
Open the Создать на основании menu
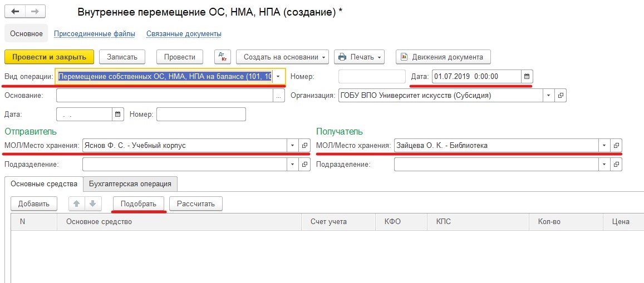click(x=284, y=57)
